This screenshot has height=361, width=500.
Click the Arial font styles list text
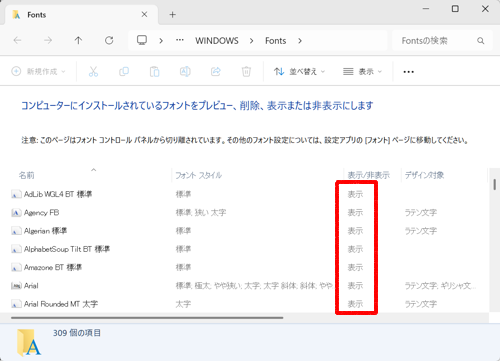(254, 286)
